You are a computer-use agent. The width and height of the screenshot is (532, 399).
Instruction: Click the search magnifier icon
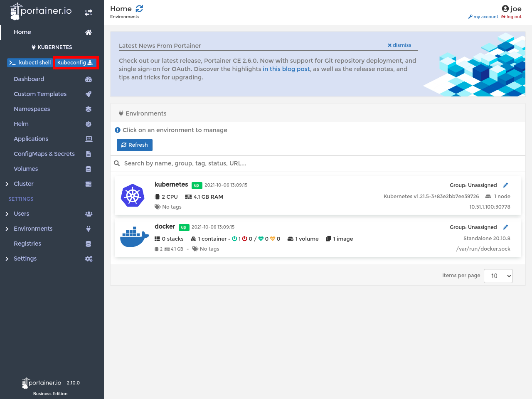coord(117,163)
